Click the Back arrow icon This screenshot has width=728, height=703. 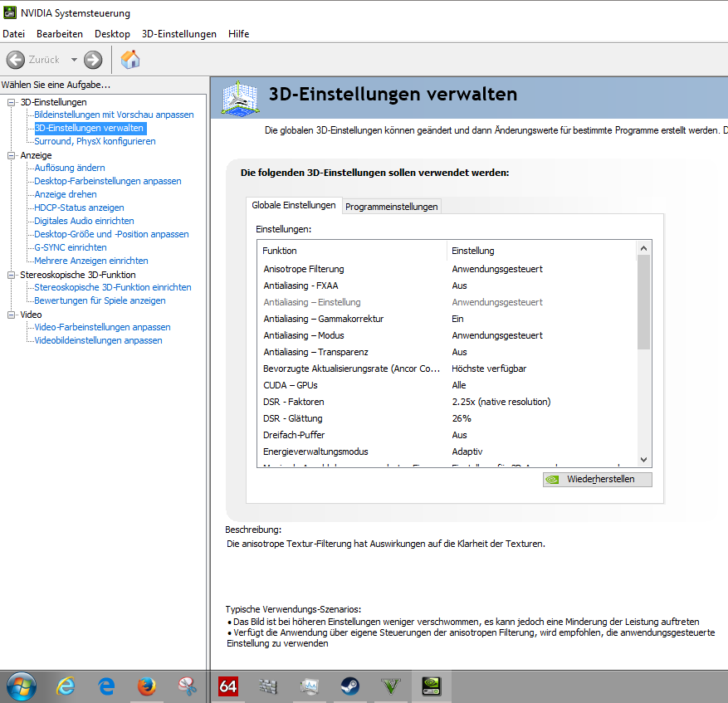(x=15, y=60)
